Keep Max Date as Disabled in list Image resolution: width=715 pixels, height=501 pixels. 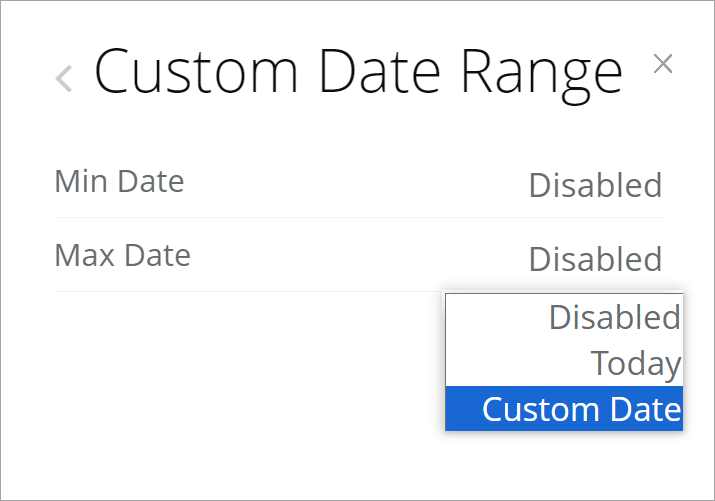(614, 317)
